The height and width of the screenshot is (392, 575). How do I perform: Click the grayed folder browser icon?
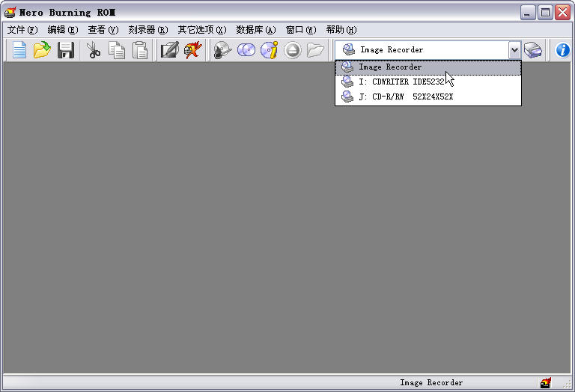click(x=316, y=50)
